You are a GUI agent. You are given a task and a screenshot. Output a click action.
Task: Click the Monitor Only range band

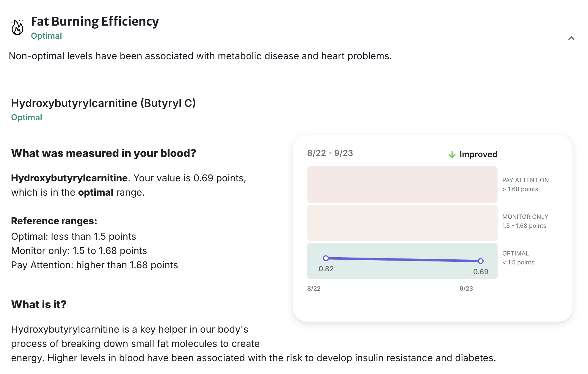pos(402,223)
